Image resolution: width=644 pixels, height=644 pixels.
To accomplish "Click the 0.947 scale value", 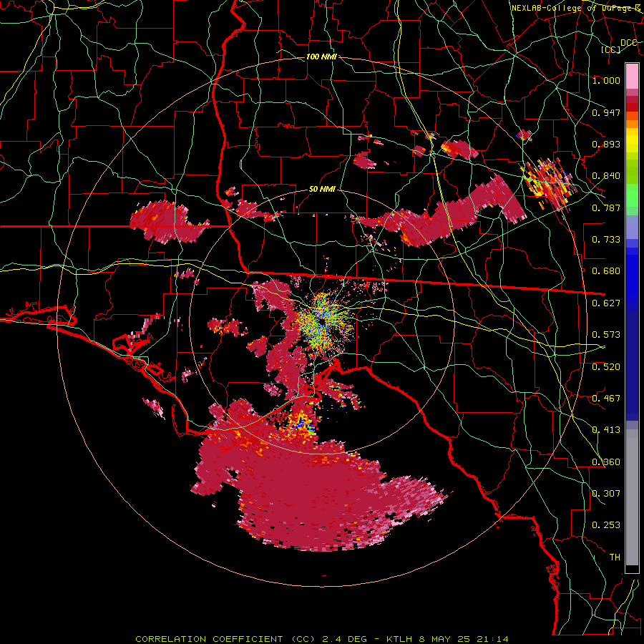I will (606, 112).
